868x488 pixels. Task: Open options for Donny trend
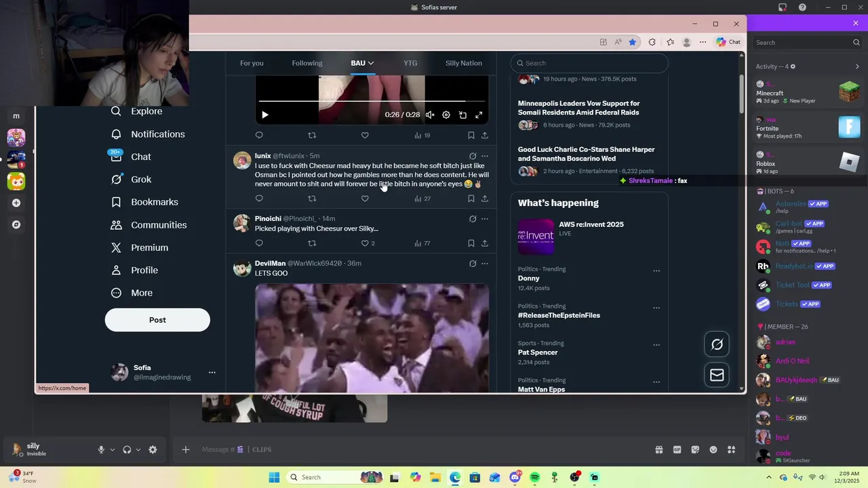[x=656, y=270]
